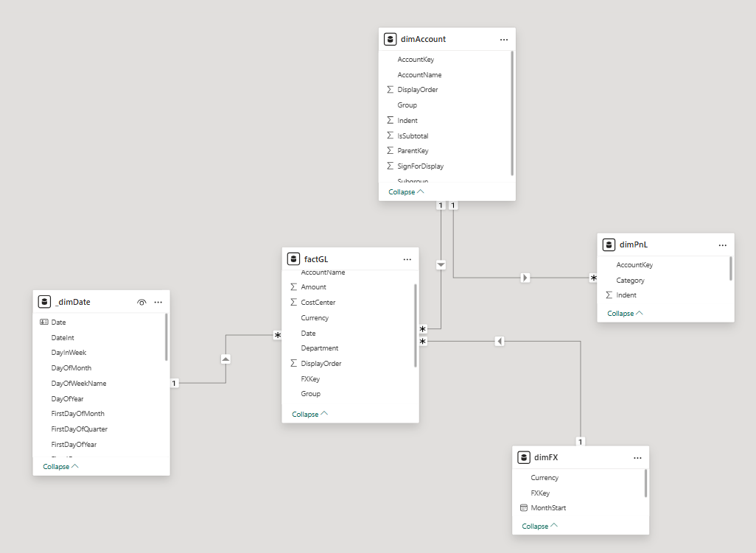The height and width of the screenshot is (553, 756).
Task: Open _dimDate more options ellipsis
Action: [x=158, y=302]
